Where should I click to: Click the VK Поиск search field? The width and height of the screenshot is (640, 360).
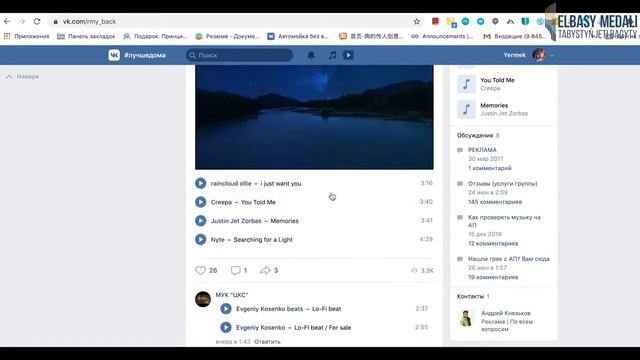(x=239, y=55)
